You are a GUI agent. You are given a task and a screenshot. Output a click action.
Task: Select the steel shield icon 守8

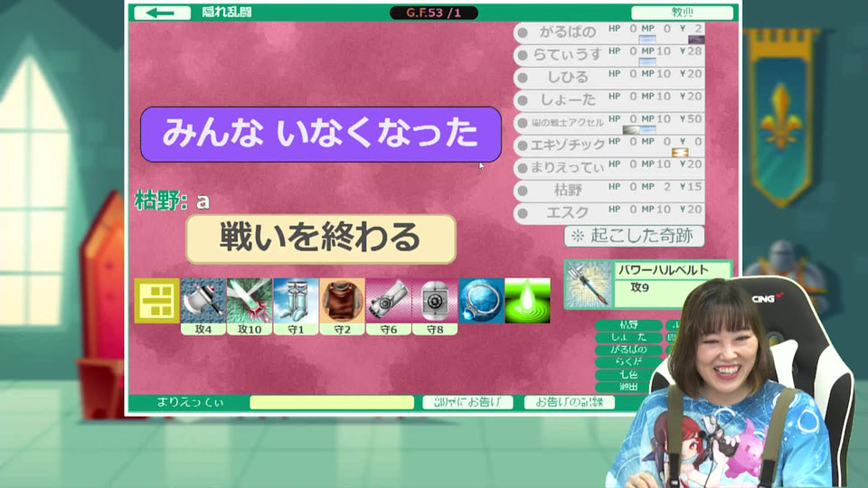pyautogui.click(x=435, y=300)
